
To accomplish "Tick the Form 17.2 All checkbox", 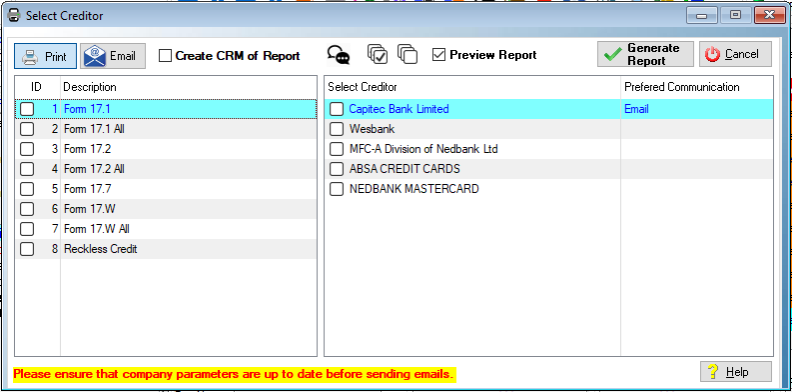I will (x=27, y=169).
